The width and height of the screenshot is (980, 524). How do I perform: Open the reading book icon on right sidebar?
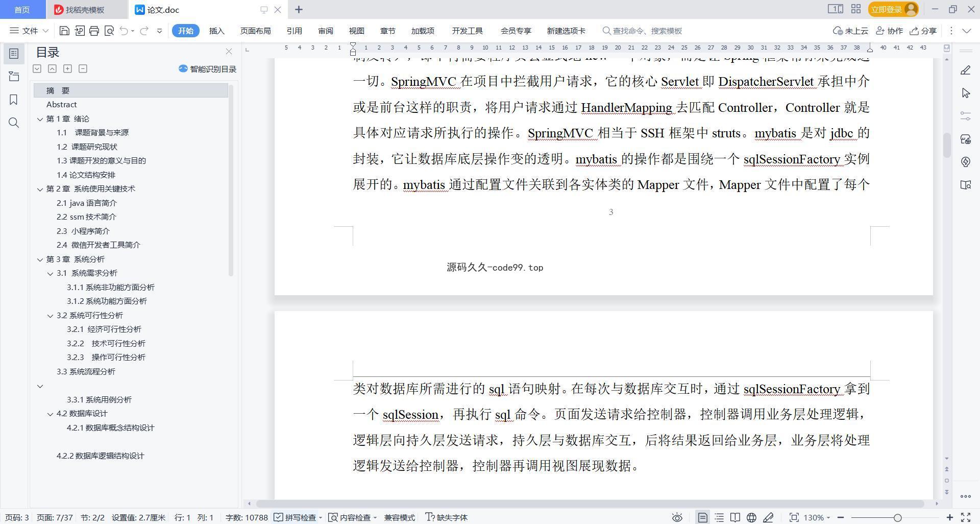tap(965, 185)
